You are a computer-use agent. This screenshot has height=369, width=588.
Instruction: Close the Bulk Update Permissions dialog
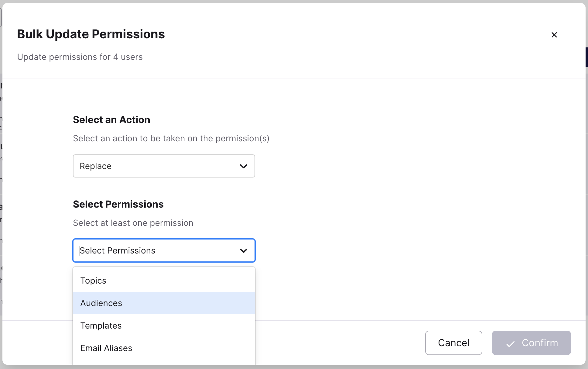[x=554, y=35]
